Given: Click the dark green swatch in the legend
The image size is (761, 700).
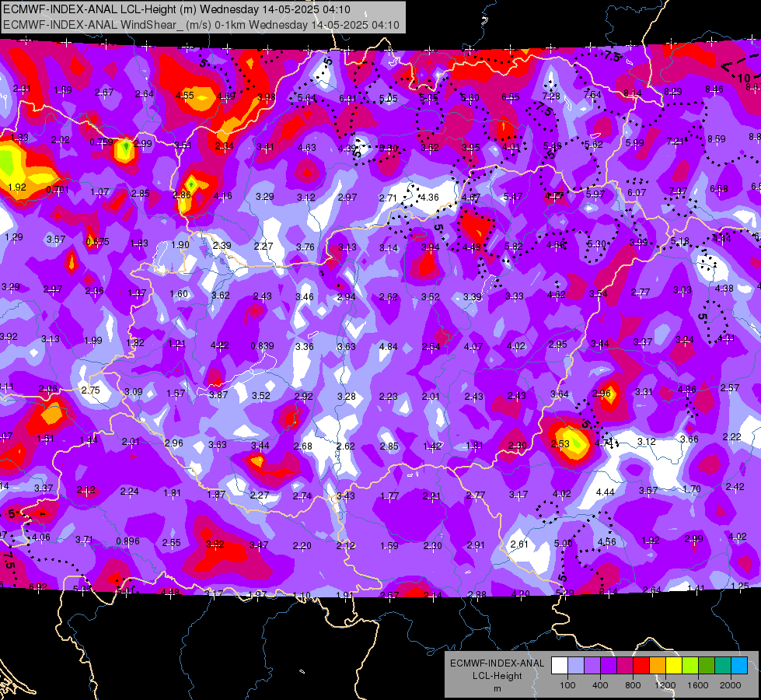Looking at the screenshot, I should coord(707,666).
